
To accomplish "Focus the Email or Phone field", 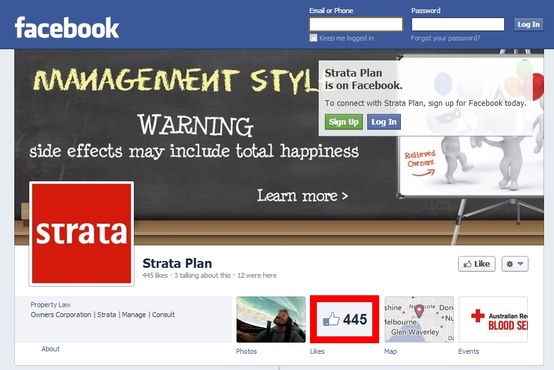I will click(356, 24).
